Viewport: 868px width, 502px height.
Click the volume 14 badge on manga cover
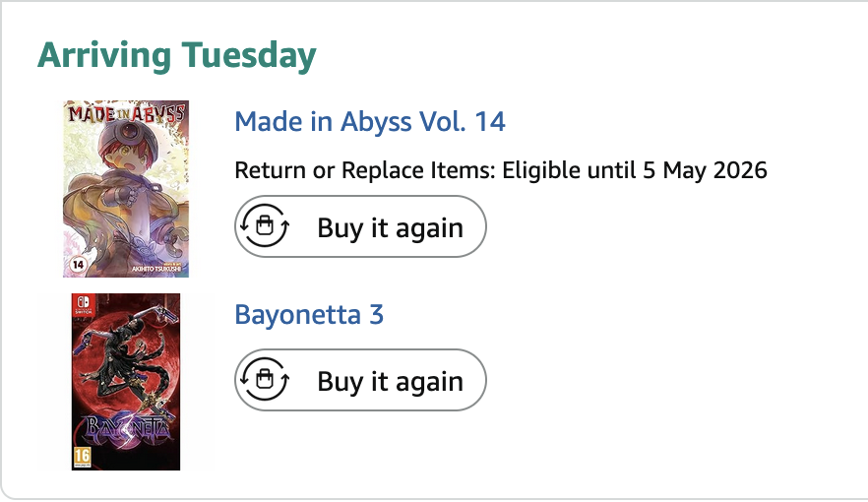[73, 266]
